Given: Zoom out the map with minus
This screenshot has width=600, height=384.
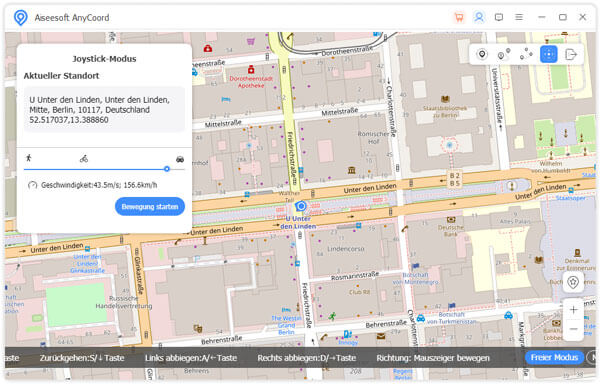Looking at the screenshot, I should 573,329.
